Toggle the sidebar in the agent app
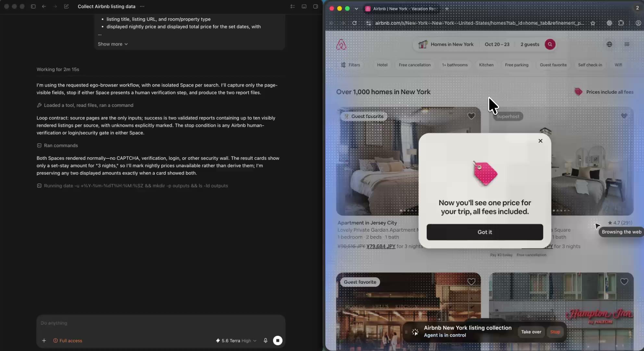The image size is (644, 351). [33, 6]
